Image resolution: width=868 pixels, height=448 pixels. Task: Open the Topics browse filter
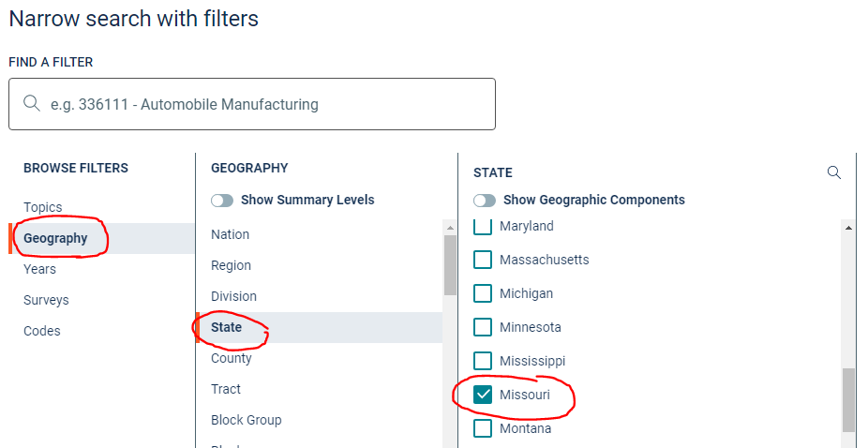[x=43, y=207]
